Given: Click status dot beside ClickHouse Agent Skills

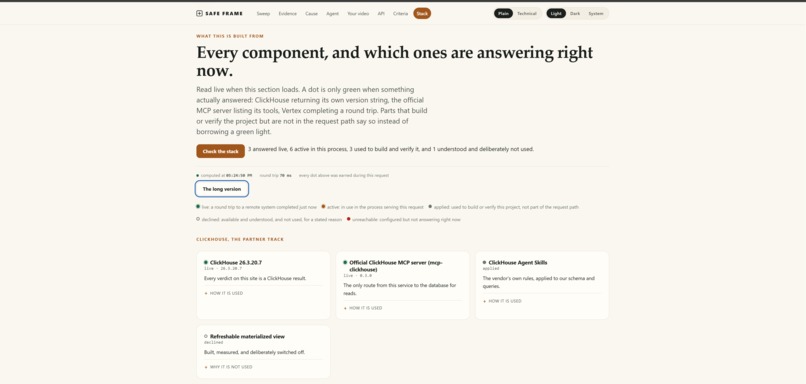Looking at the screenshot, I should pos(484,262).
